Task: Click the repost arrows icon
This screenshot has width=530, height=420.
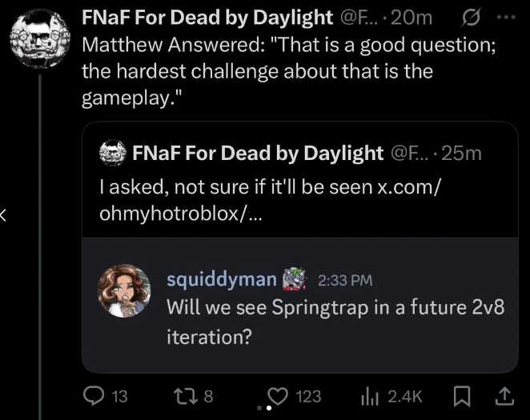Action: [185, 396]
